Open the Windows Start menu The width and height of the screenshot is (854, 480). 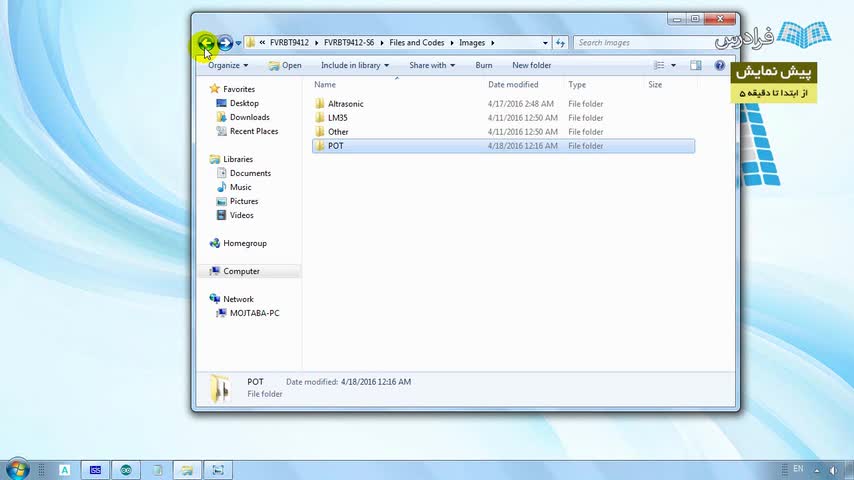17,469
